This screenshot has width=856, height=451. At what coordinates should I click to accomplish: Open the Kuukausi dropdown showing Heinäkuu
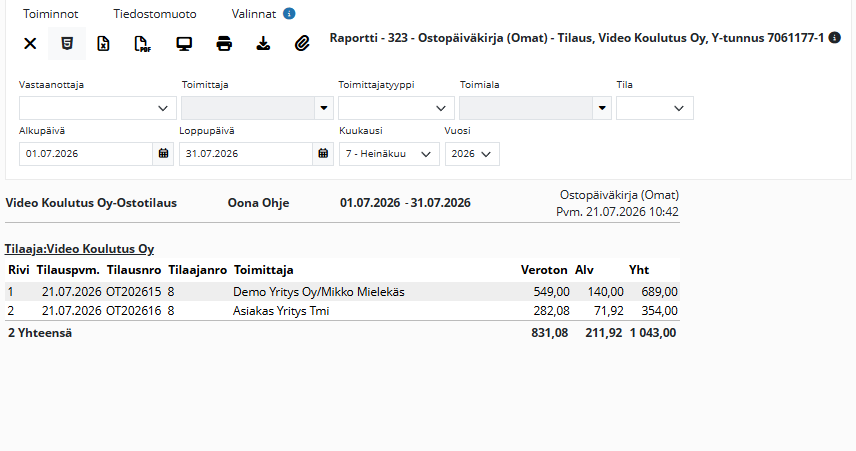389,154
